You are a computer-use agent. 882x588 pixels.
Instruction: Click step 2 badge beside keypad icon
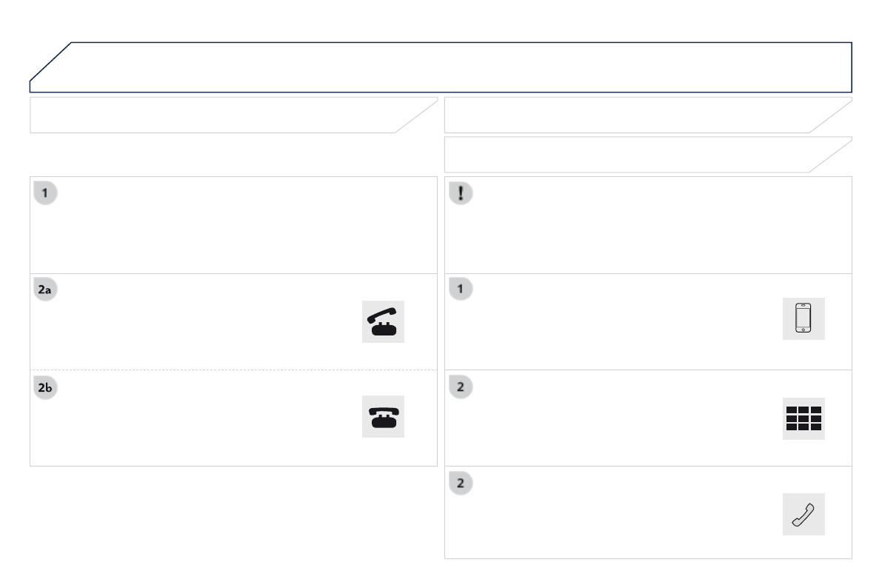click(461, 387)
